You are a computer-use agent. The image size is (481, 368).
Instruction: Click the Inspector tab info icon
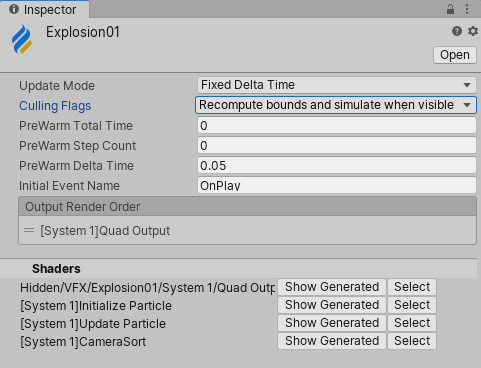14,9
